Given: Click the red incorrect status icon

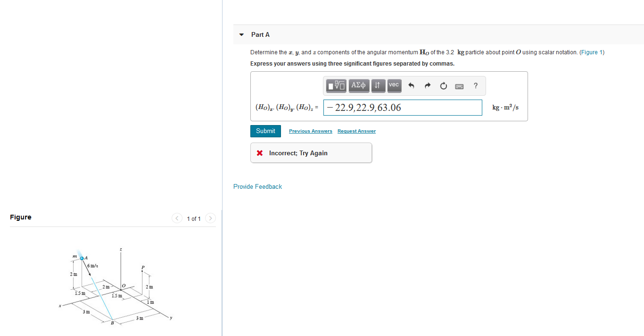Looking at the screenshot, I should click(x=260, y=152).
